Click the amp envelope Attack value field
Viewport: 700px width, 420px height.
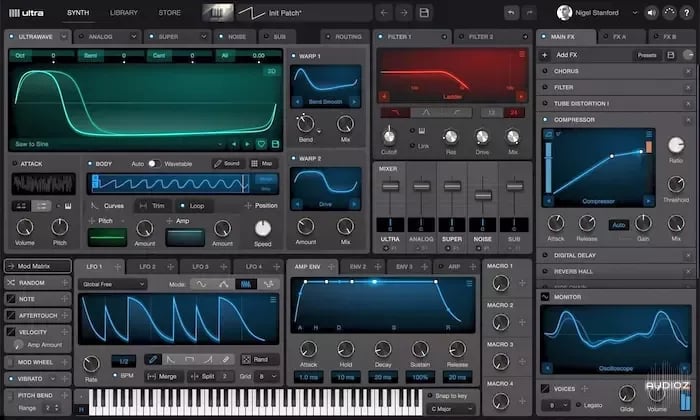308,378
